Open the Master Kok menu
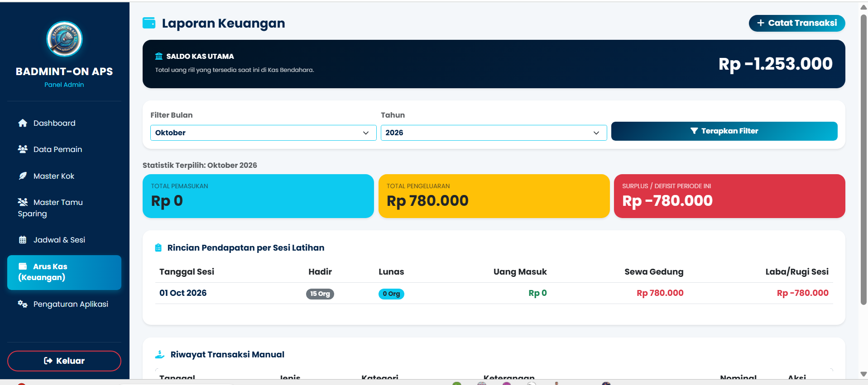The image size is (868, 385). [64, 176]
